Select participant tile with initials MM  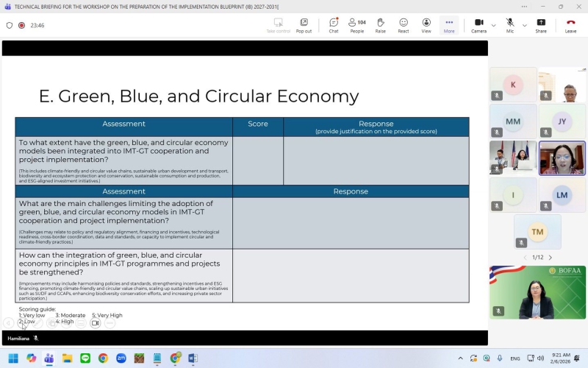513,121
